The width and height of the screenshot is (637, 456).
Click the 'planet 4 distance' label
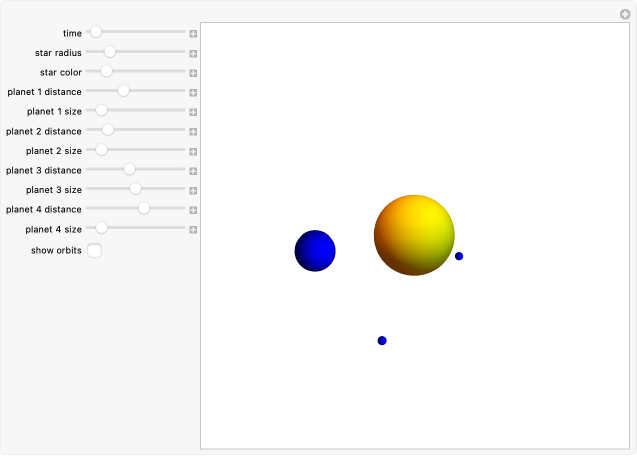pos(43,209)
